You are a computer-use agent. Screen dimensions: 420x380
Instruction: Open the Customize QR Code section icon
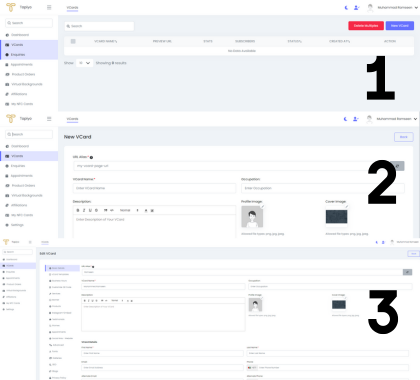(50, 287)
